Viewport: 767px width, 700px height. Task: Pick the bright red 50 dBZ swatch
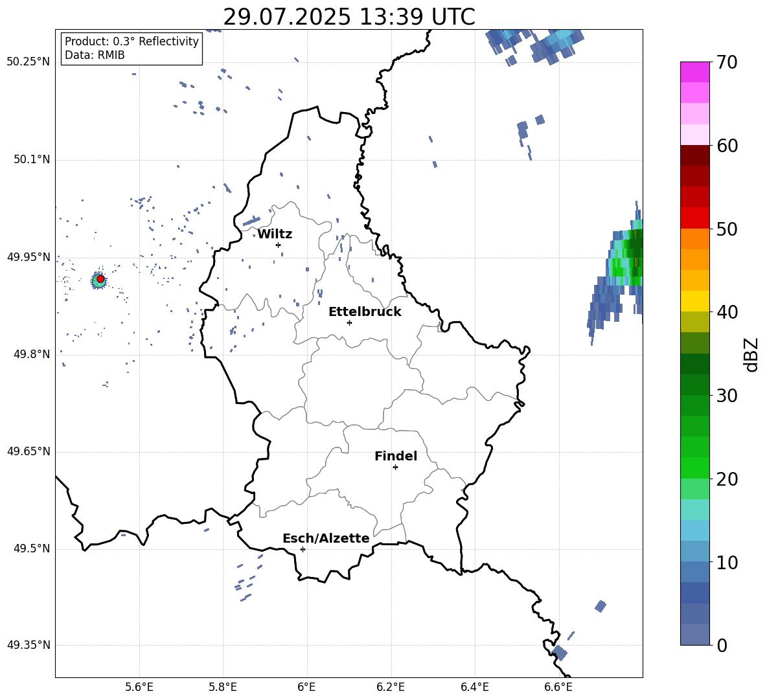694,218
